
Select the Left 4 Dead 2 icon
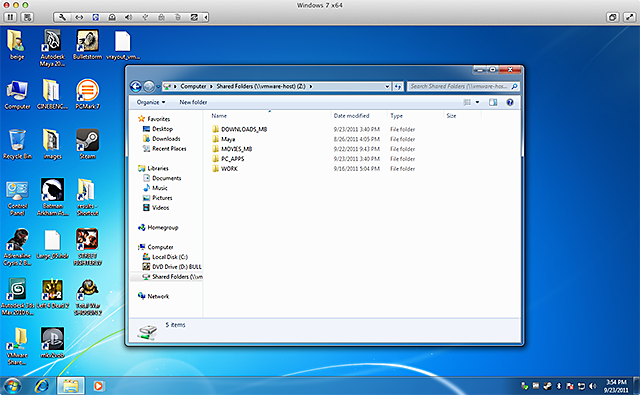pos(53,293)
